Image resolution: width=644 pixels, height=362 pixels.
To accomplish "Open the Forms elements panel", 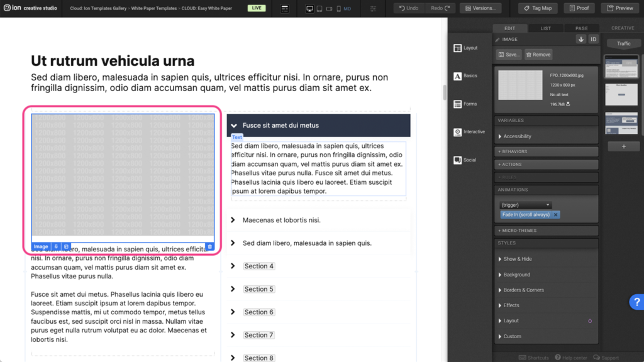I will coord(466,104).
